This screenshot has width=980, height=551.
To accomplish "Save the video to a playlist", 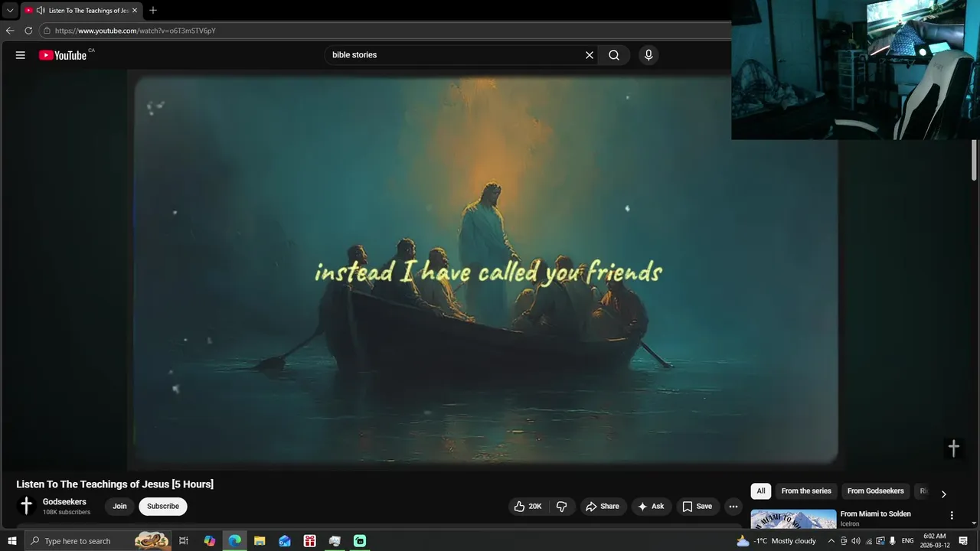I will pos(697,507).
